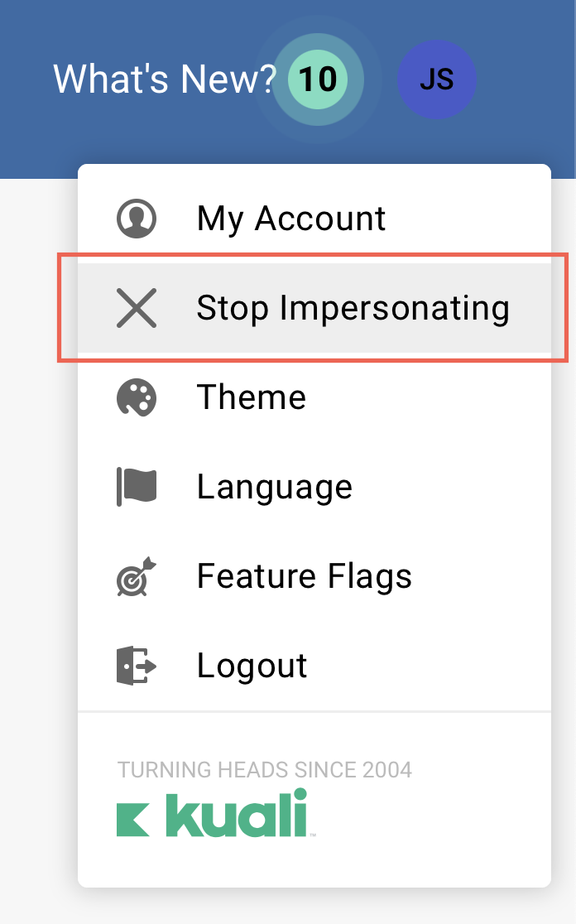
Task: Open My Account from the menu
Action: coord(290,218)
